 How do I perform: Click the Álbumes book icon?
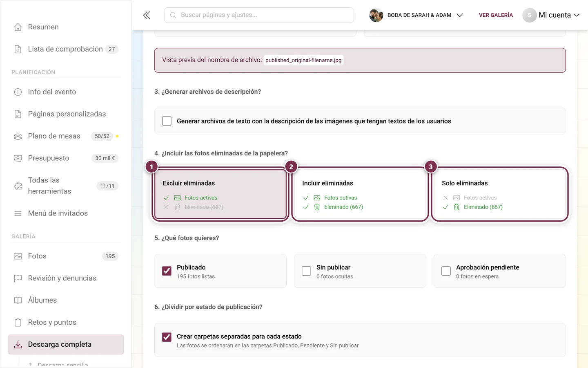coord(18,301)
